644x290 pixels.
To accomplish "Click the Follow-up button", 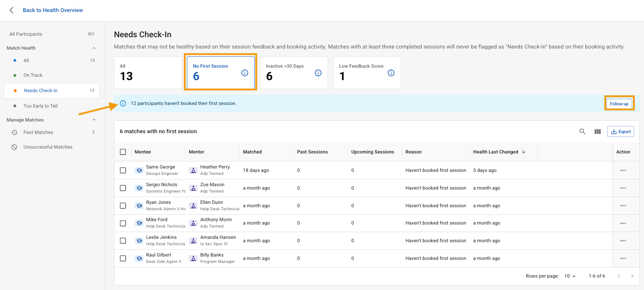I will pos(619,104).
